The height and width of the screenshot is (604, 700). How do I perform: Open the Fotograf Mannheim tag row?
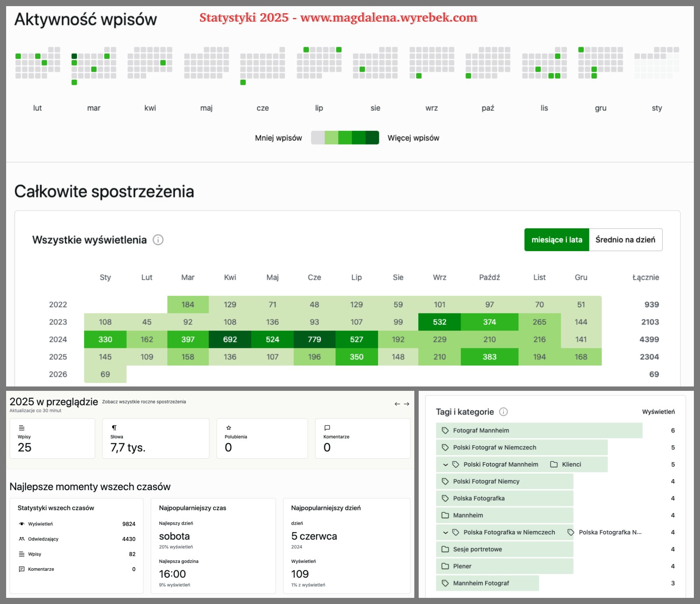[x=481, y=431]
